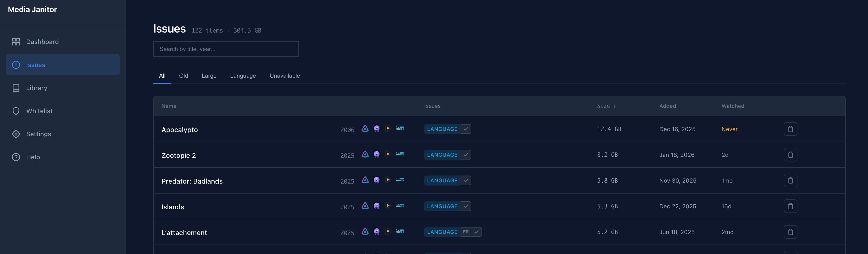Image resolution: width=868 pixels, height=254 pixels.
Task: Open Jellyfin icon on Predator: Badlands row
Action: coord(365,180)
